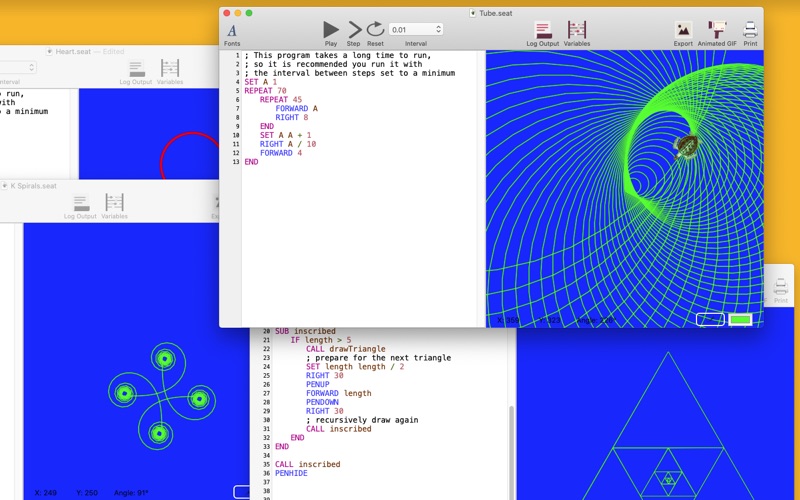Click the Y: 250 readout in K Spirals
The width and height of the screenshot is (800, 500).
[x=87, y=493]
